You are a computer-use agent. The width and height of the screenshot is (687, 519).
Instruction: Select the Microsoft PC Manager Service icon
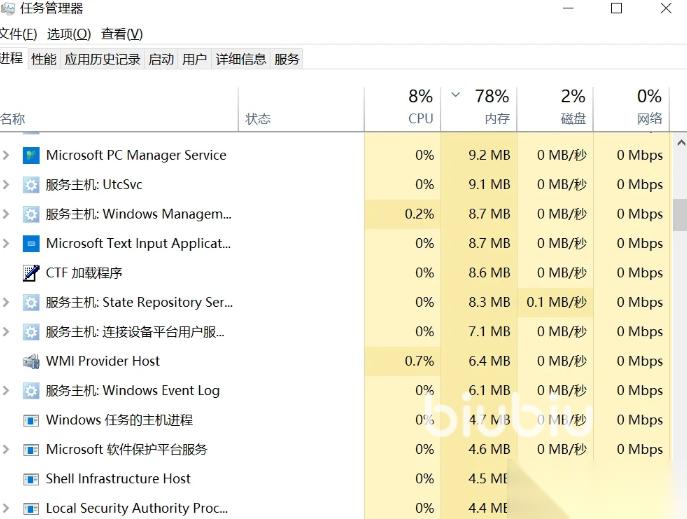pyautogui.click(x=31, y=155)
